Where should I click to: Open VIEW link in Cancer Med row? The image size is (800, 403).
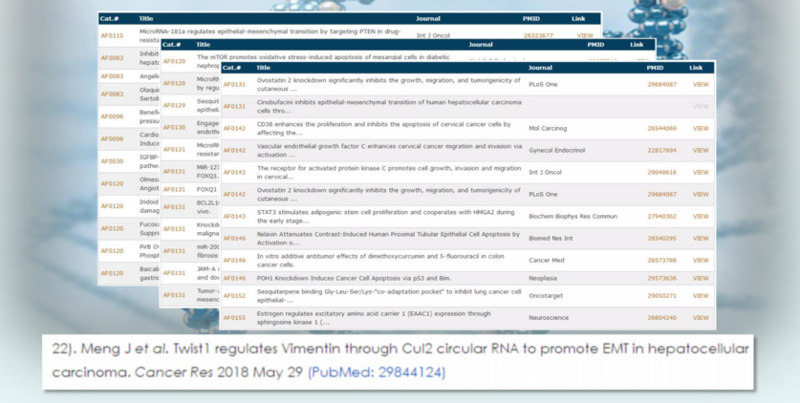701,259
